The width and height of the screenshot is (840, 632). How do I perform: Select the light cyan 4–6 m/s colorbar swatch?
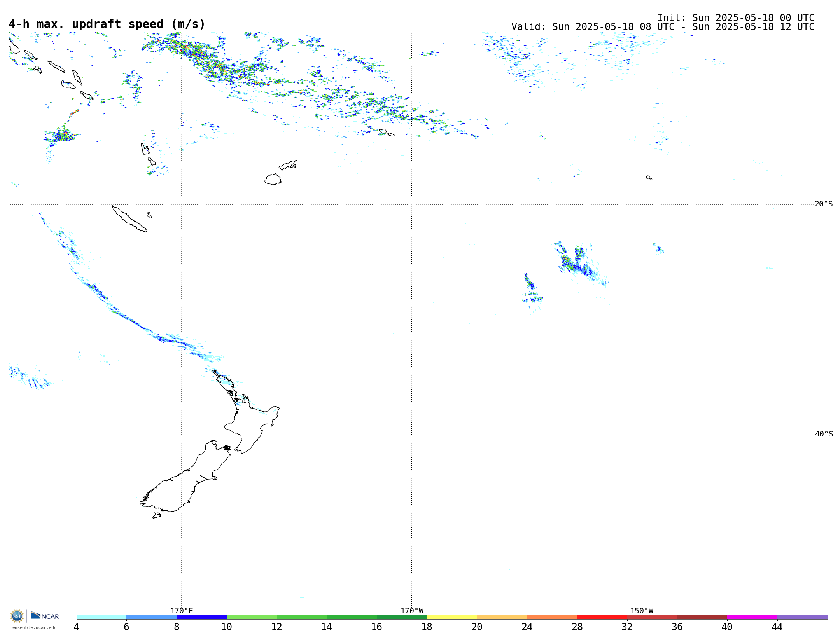click(x=101, y=617)
